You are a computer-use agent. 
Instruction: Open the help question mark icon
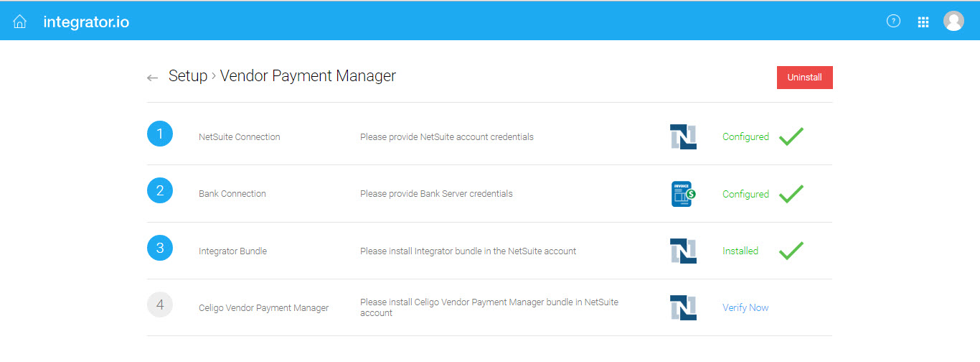[x=893, y=22]
